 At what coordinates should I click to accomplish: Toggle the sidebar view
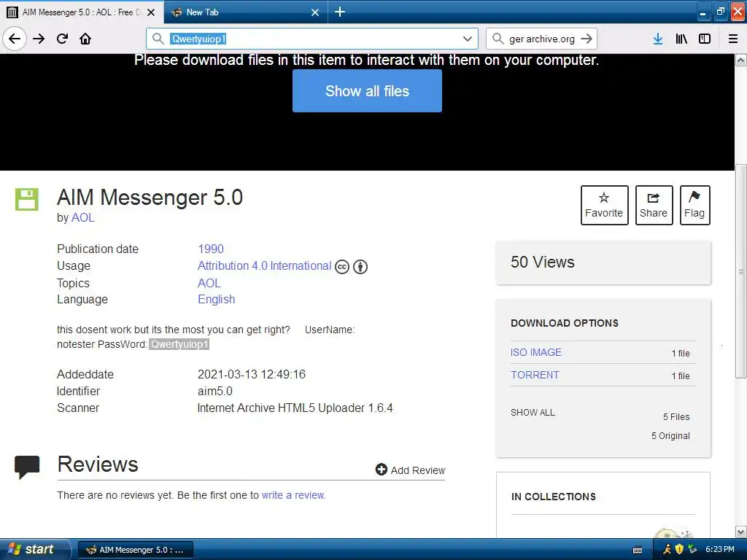pyautogui.click(x=705, y=39)
